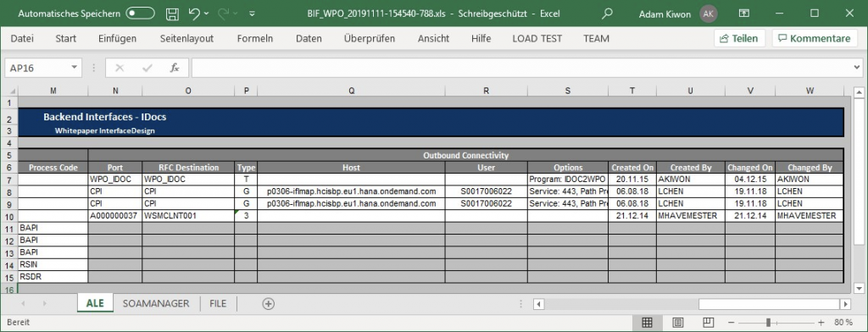Click the Kommentare button
Screen dimensions: 868x332
pyautogui.click(x=815, y=38)
